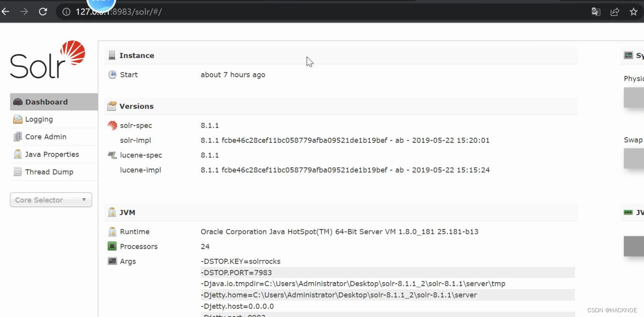
Task: Click the Java Properties icon
Action: (x=18, y=154)
